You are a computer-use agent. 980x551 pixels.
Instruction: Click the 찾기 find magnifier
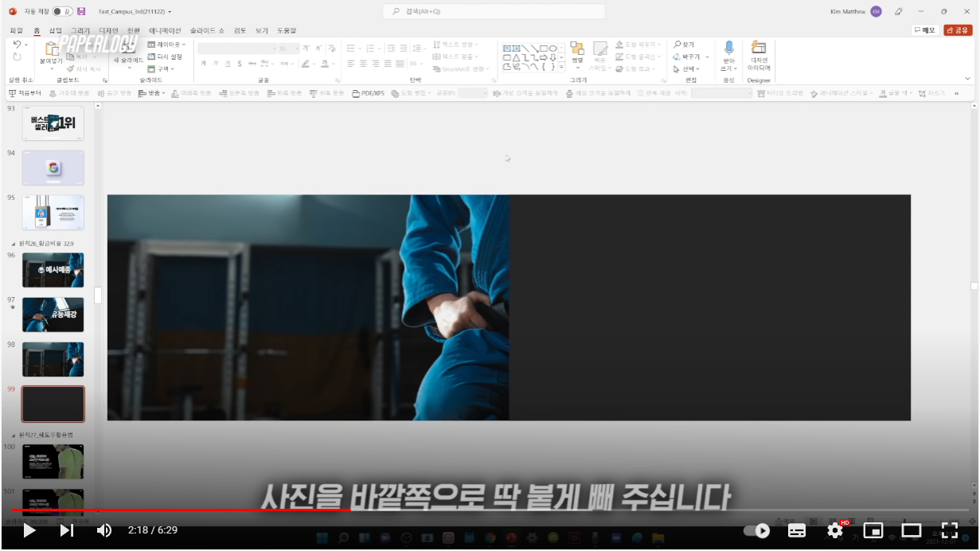(684, 45)
